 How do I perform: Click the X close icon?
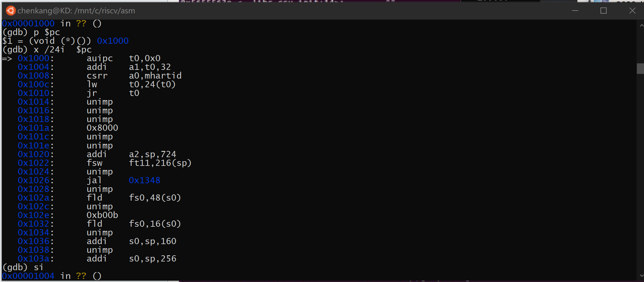coord(632,10)
